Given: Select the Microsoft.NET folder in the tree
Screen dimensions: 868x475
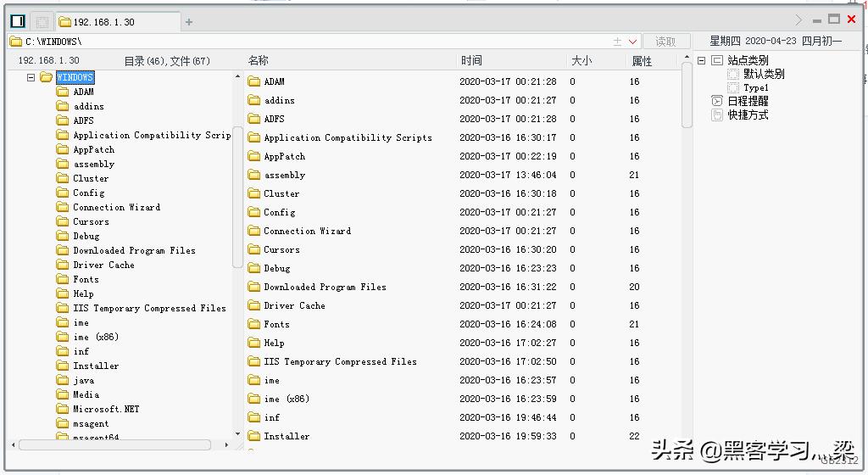Looking at the screenshot, I should [106, 409].
